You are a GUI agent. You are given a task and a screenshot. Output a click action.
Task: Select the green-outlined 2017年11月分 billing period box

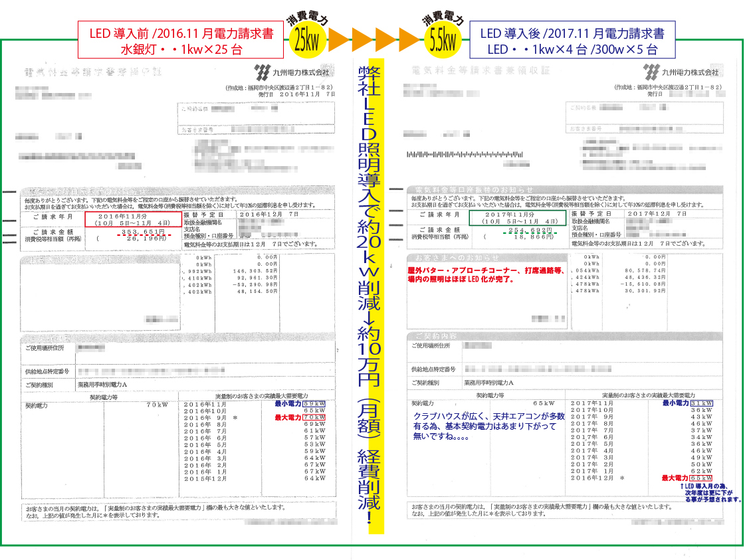coord(517,219)
